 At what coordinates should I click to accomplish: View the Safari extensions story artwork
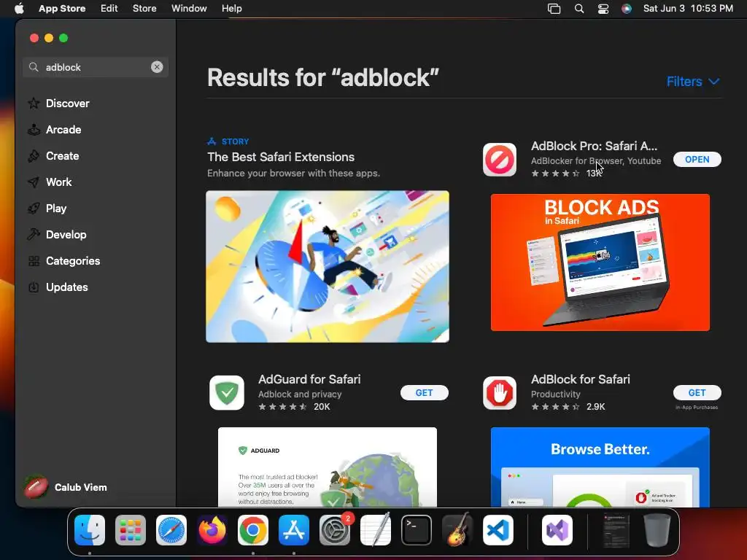(x=328, y=266)
